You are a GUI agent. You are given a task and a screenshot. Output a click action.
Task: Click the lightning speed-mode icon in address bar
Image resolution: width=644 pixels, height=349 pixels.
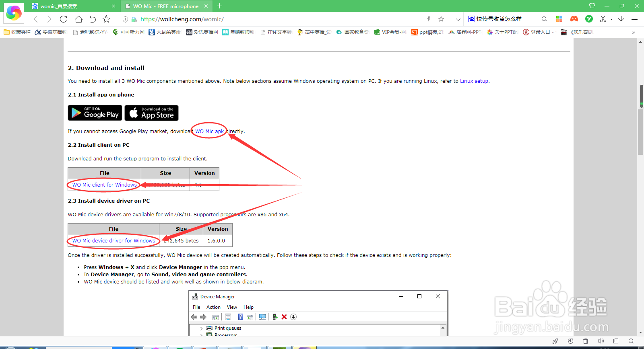(429, 19)
